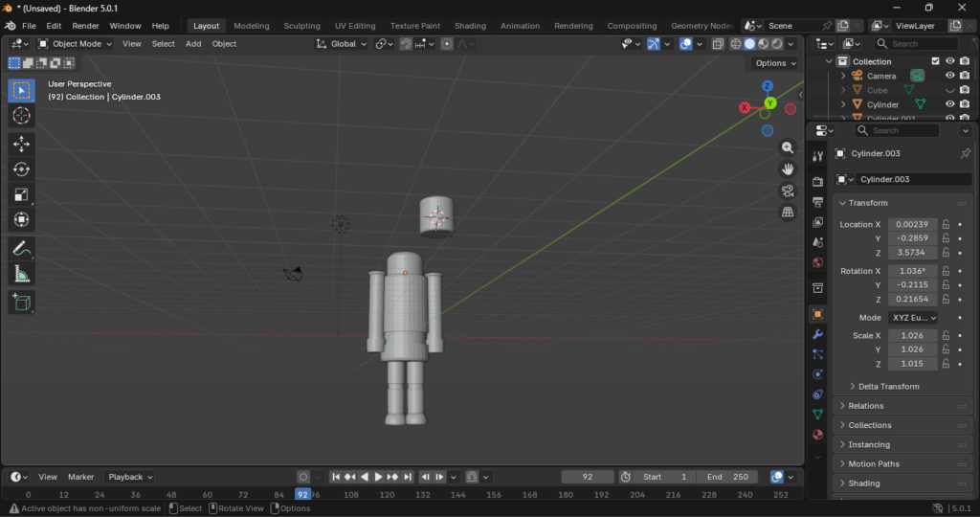Pick the Add Cube tool
Screen dimensions: 980x517
click(x=21, y=303)
